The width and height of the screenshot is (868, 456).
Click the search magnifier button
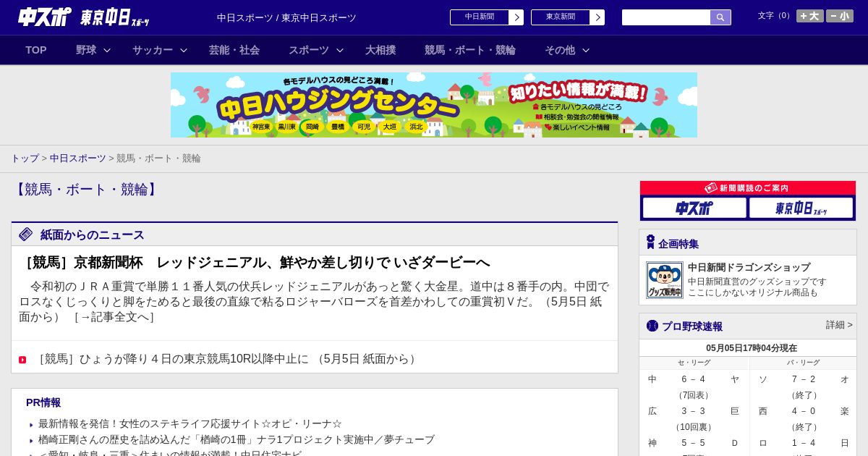[720, 17]
